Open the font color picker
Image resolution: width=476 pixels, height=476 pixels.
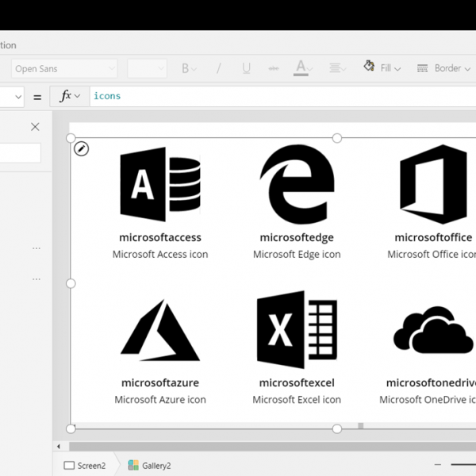click(x=303, y=68)
